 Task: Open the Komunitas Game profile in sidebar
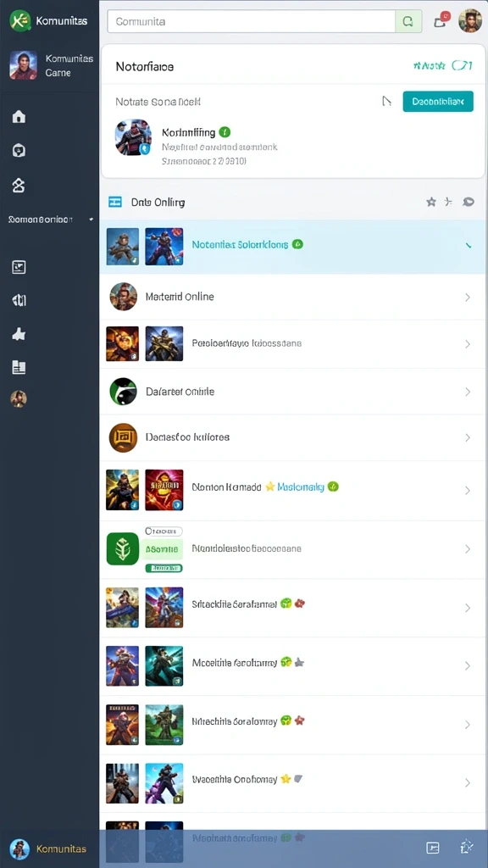click(50, 65)
